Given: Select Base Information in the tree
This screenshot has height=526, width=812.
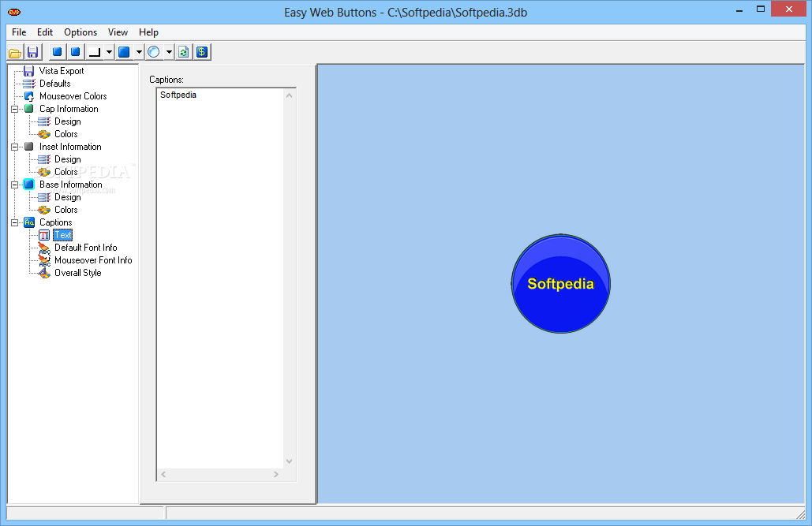Looking at the screenshot, I should point(71,185).
